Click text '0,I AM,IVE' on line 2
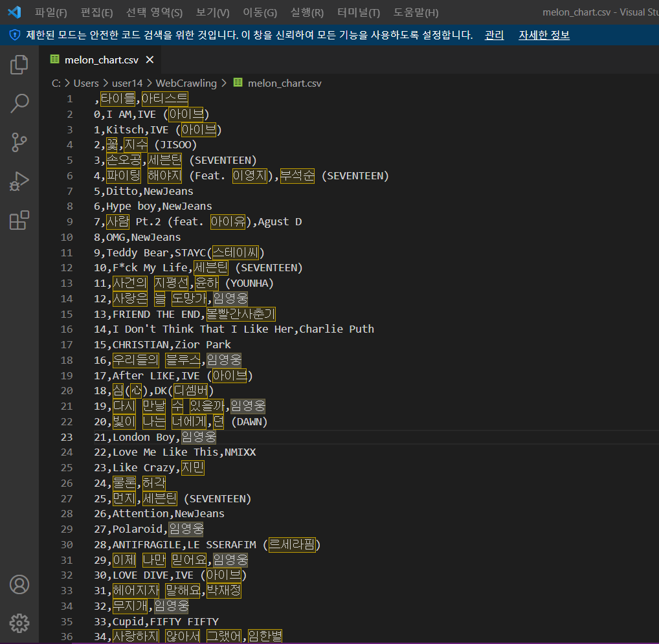The width and height of the screenshot is (659, 644). click(125, 115)
